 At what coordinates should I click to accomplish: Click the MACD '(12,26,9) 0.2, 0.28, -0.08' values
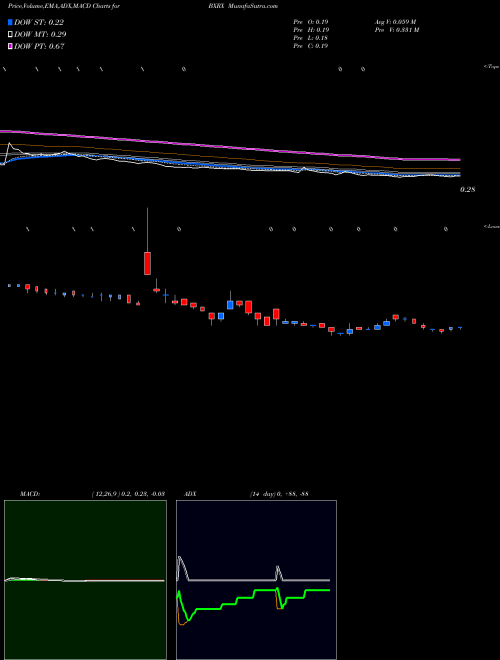[x=128, y=494]
